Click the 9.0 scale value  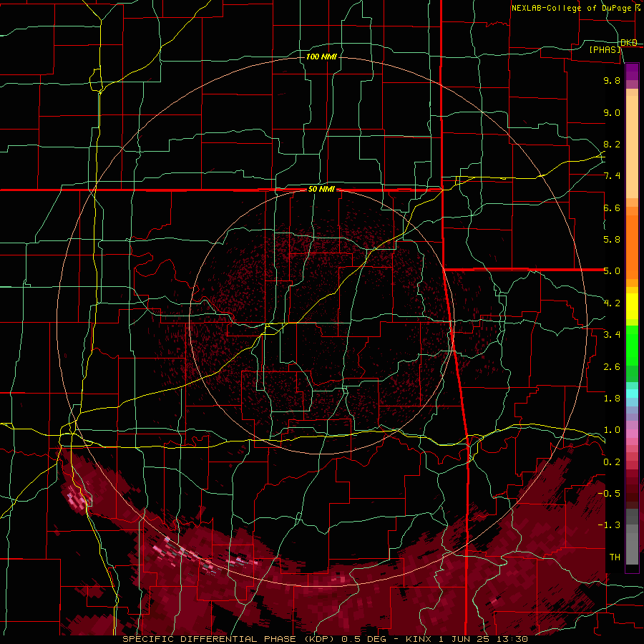612,112
